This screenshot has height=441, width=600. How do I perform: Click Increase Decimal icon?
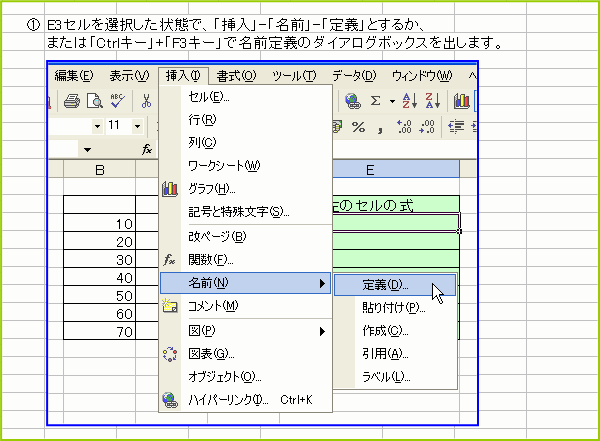[404, 127]
